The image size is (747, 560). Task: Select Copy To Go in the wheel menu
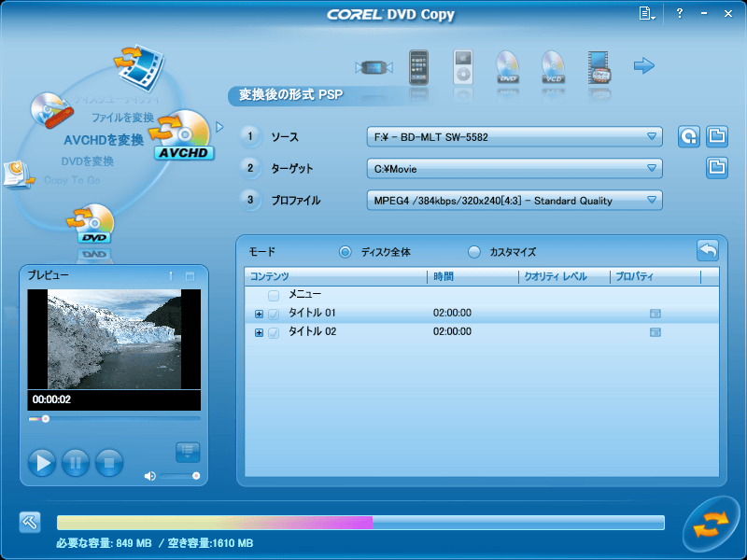(72, 180)
